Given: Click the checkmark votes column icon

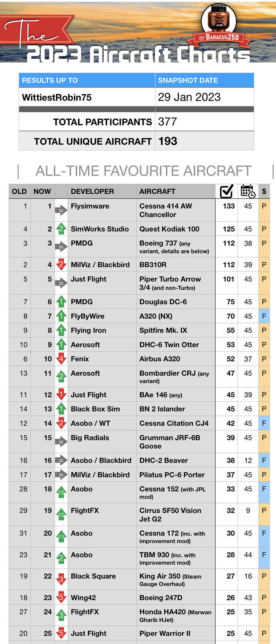Looking at the screenshot, I should point(226,191).
